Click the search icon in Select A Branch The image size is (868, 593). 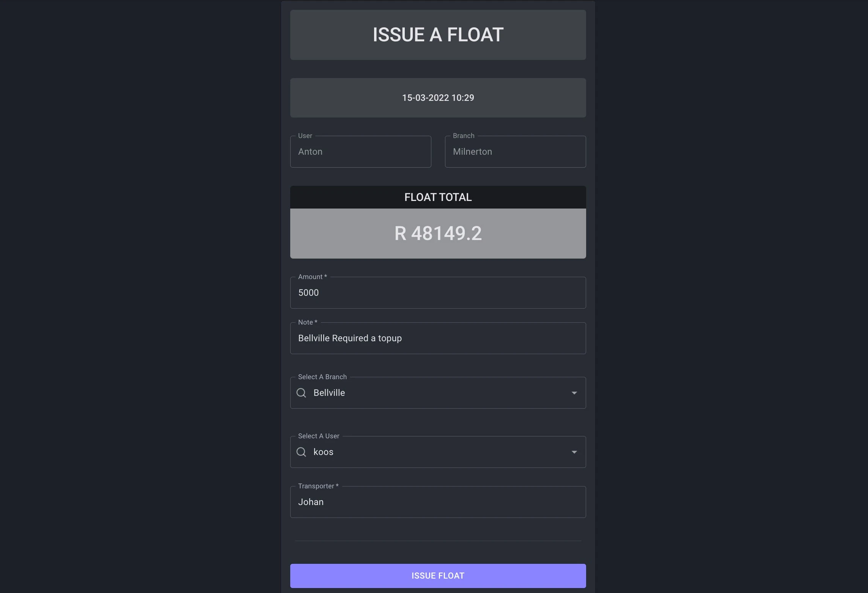coord(301,393)
